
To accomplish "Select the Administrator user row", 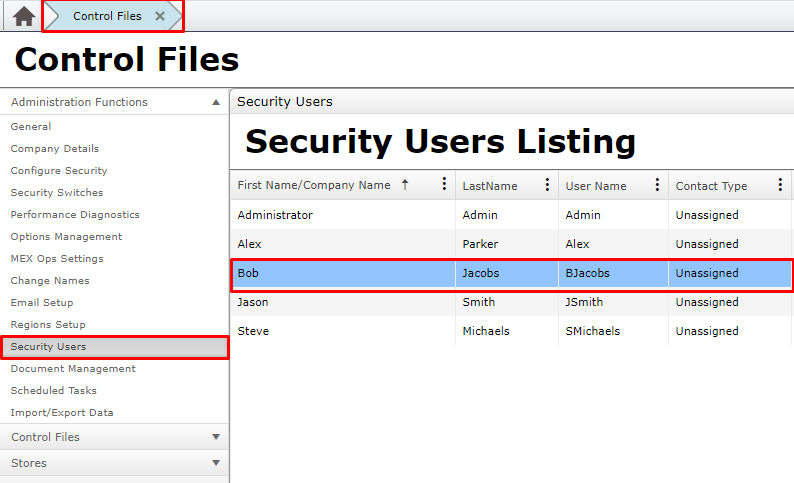I will 400,215.
